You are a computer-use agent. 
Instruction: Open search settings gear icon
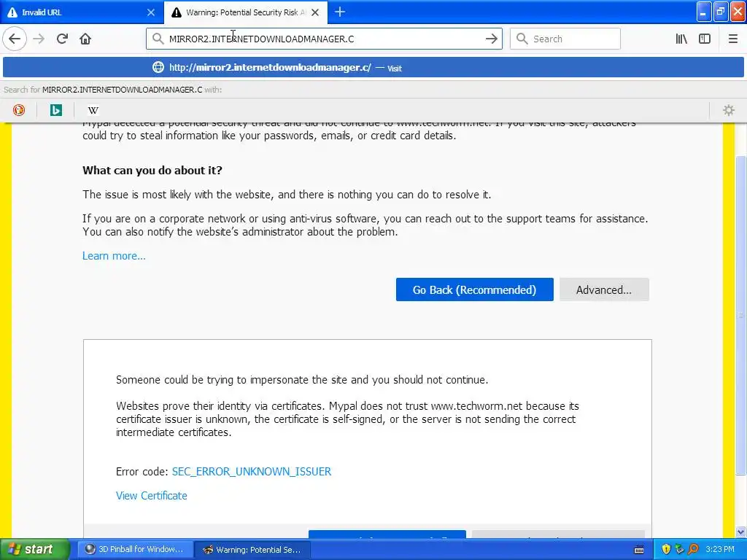point(729,110)
